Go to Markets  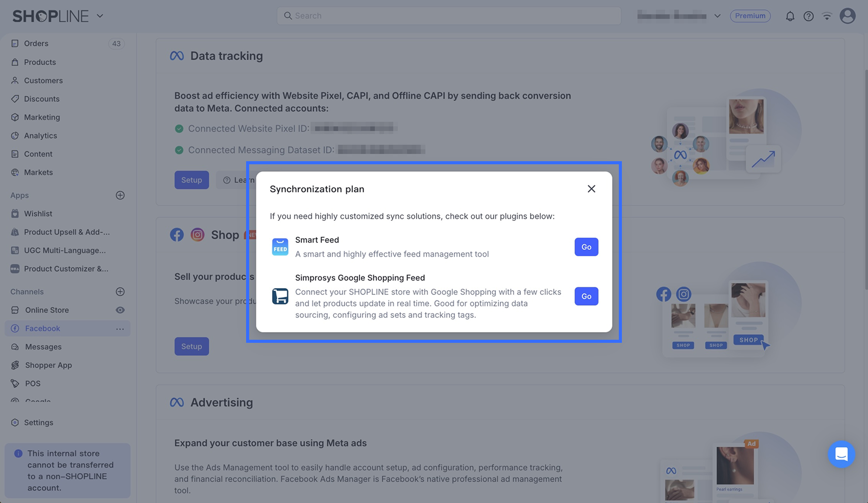point(38,172)
